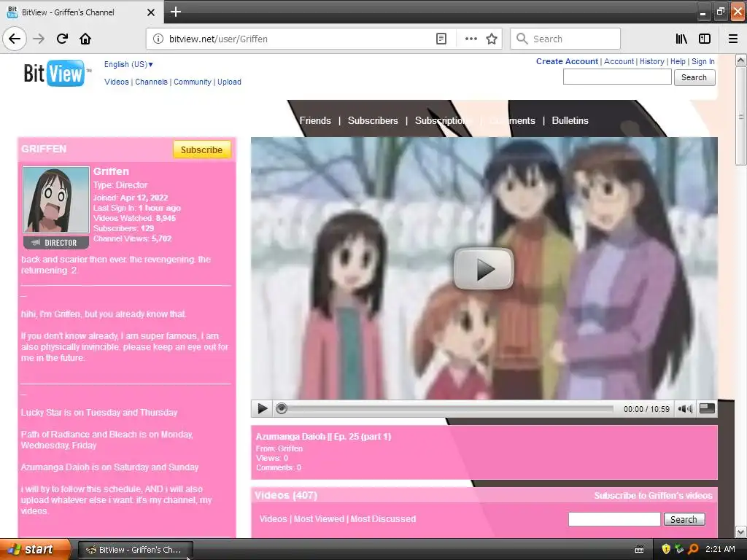Click the browser forward arrow
Screen dimensions: 747x560
[39, 39]
